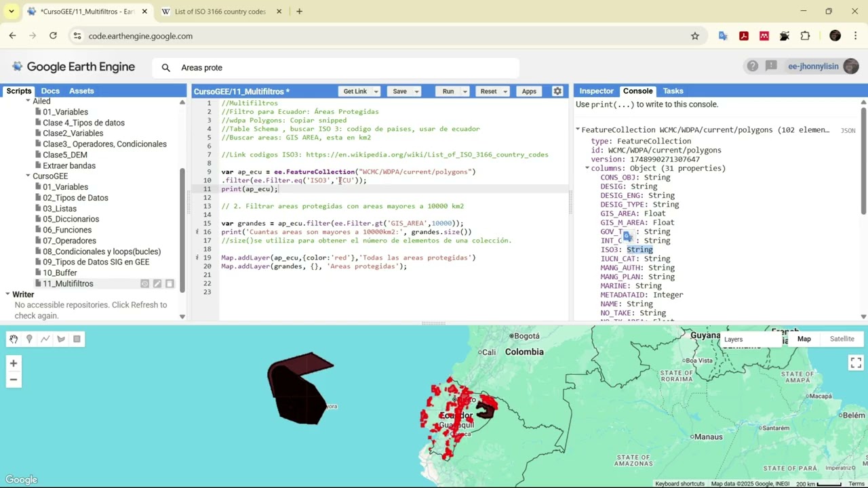
Task: Open the 07_Operadores script
Action: (x=69, y=241)
